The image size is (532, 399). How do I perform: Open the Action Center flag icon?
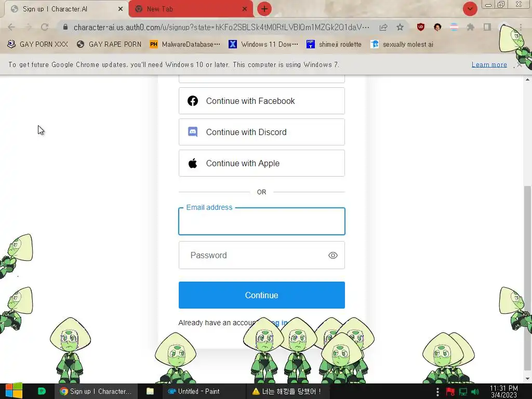point(450,392)
